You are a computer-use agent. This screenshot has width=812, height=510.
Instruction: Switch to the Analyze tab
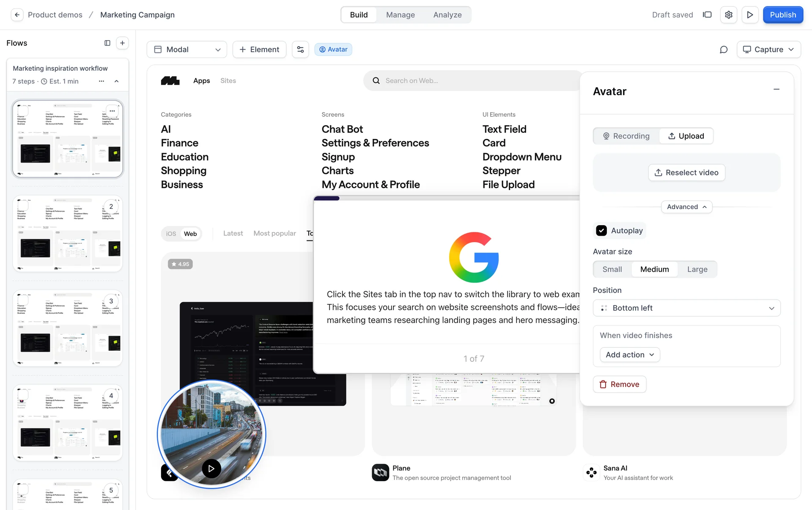pos(447,15)
